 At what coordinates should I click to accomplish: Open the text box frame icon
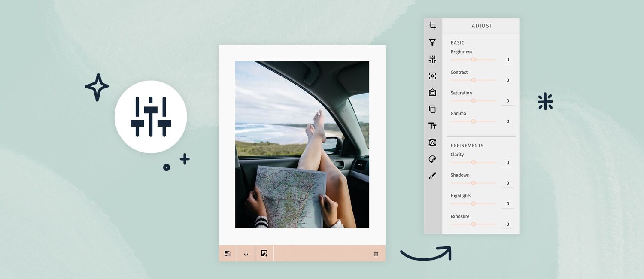pos(432,143)
